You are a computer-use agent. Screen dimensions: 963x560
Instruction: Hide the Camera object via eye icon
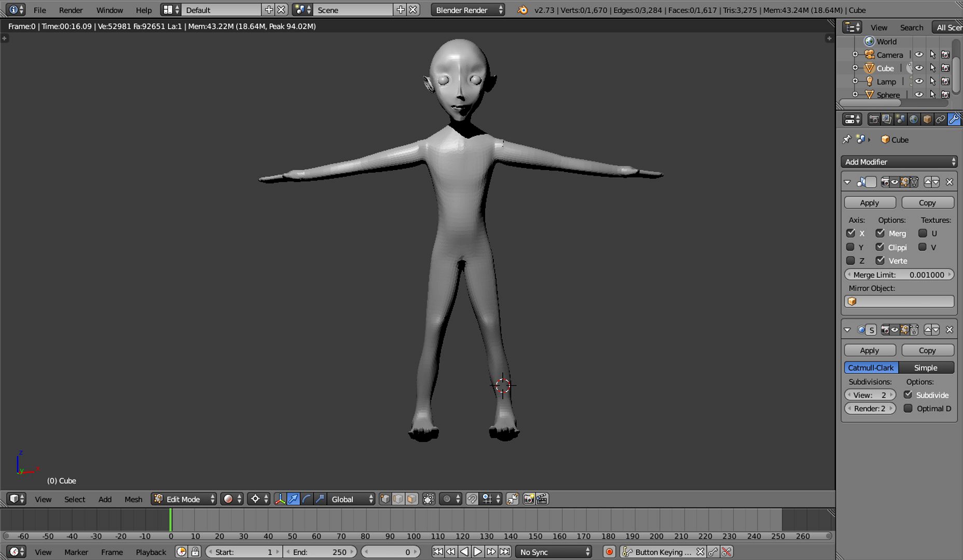click(x=919, y=54)
